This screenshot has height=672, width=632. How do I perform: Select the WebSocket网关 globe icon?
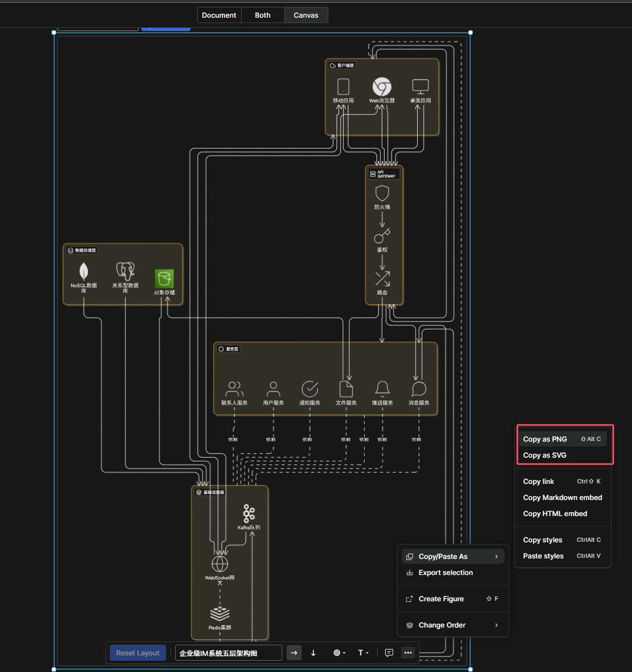pyautogui.click(x=220, y=564)
